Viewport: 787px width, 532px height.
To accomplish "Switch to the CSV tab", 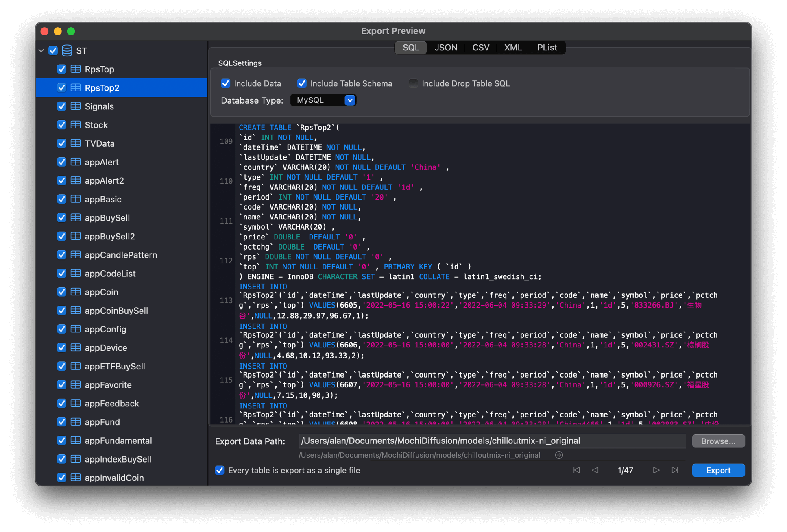I will pos(481,48).
